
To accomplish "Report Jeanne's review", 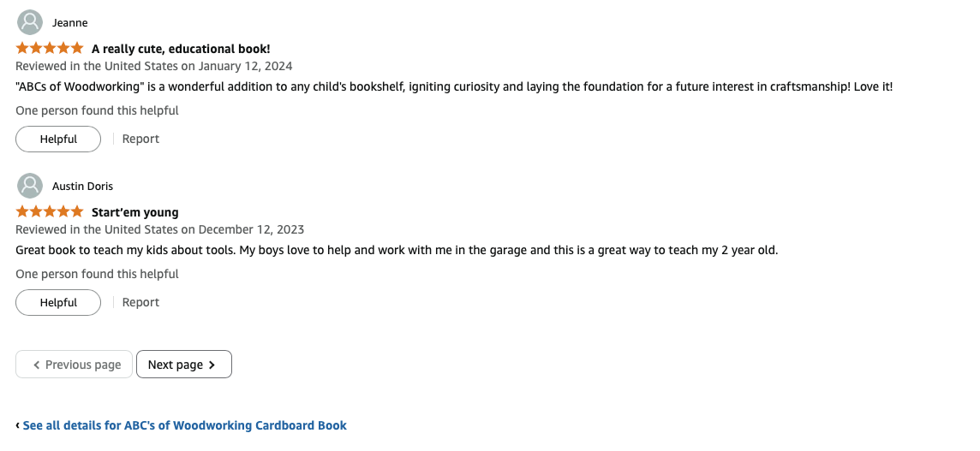I will [x=140, y=139].
